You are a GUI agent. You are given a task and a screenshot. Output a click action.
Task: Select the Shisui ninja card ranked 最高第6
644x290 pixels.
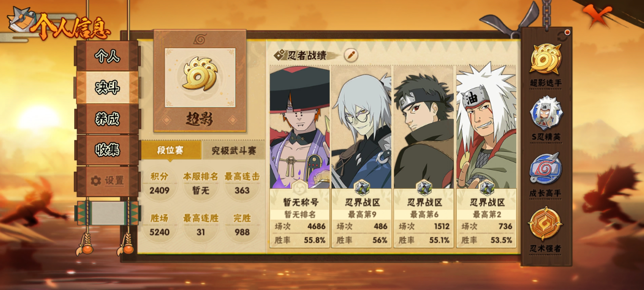click(x=424, y=156)
